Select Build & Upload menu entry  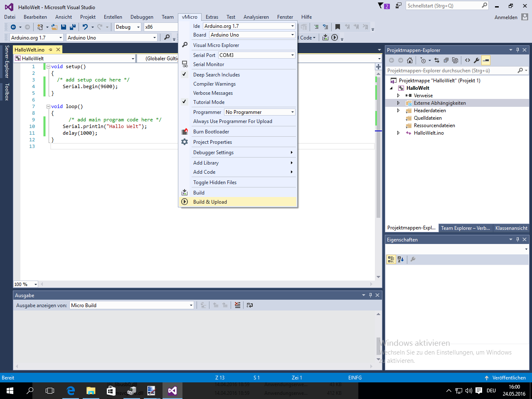click(210, 202)
